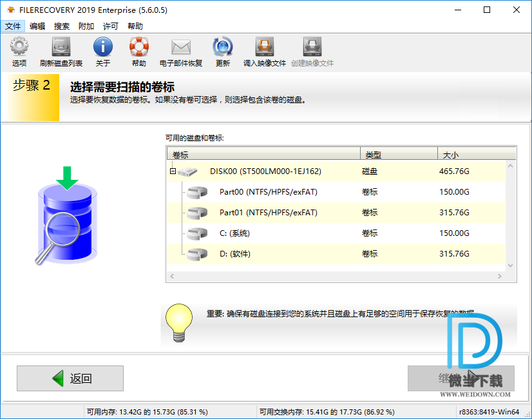Click the list's scroll right arrow
Viewport: 532px width, 419px height.
500,277
